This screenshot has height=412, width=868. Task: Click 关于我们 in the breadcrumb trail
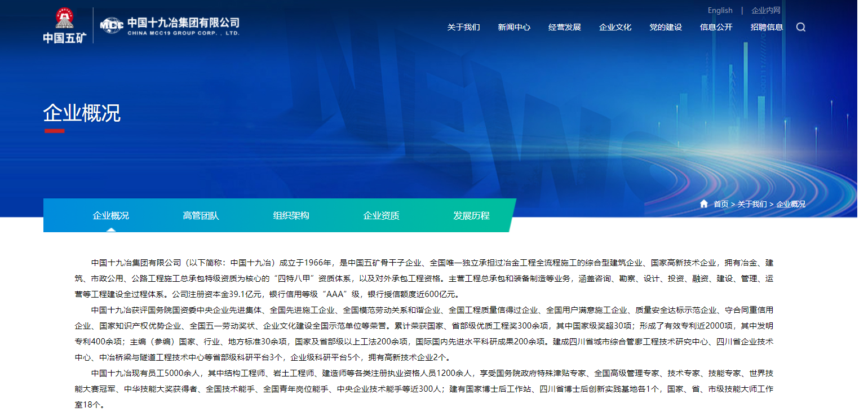[752, 204]
